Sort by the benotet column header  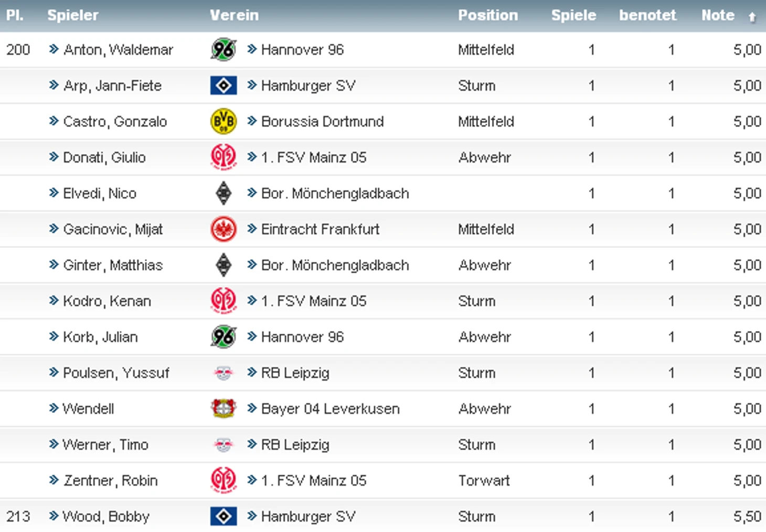[x=647, y=15]
